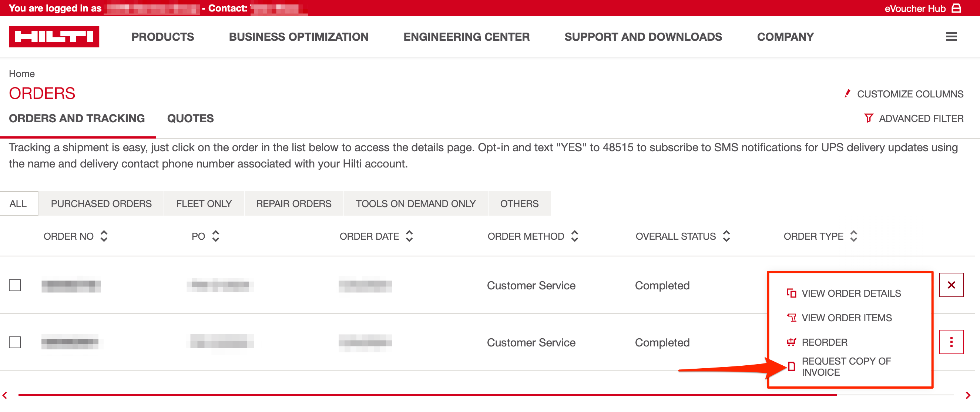Open the Business Optimization menu
This screenshot has height=412, width=980.
coord(299,37)
